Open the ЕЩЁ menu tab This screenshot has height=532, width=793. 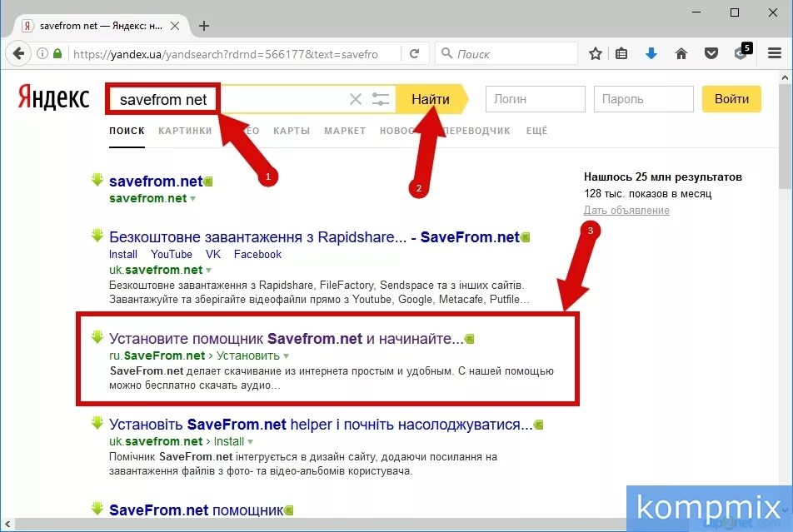click(x=537, y=131)
